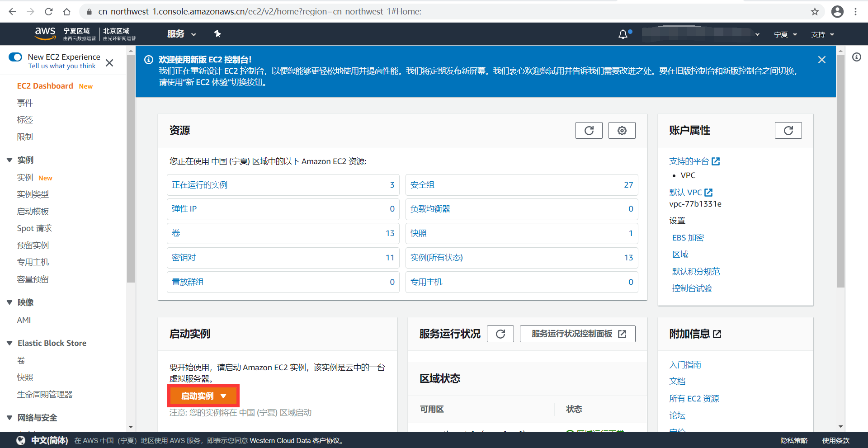The height and width of the screenshot is (448, 868).
Task: Open the notifications bell
Action: (x=623, y=34)
